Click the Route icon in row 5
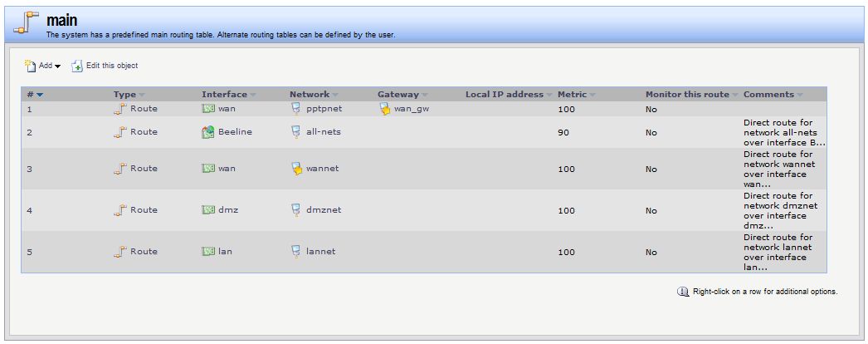This screenshot has width=868, height=344. (120, 252)
